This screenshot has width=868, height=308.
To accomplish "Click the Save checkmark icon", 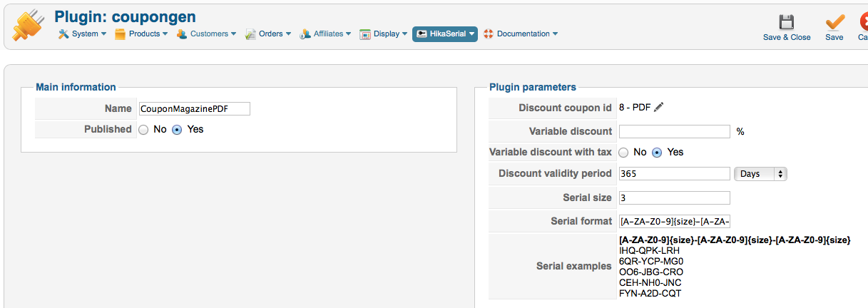I will (834, 22).
